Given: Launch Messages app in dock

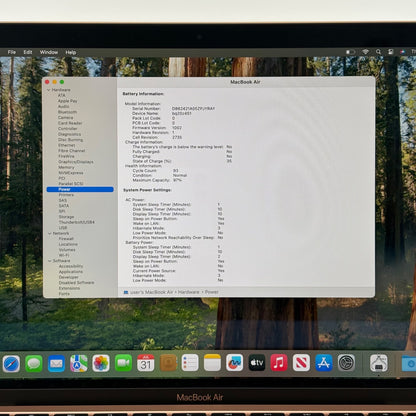Looking at the screenshot, I should pyautogui.click(x=34, y=363).
